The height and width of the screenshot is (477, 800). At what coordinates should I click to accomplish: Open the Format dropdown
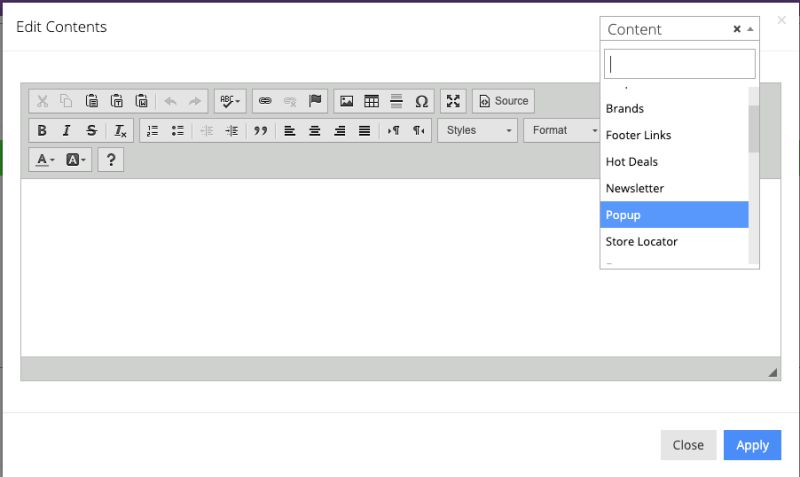(x=562, y=131)
